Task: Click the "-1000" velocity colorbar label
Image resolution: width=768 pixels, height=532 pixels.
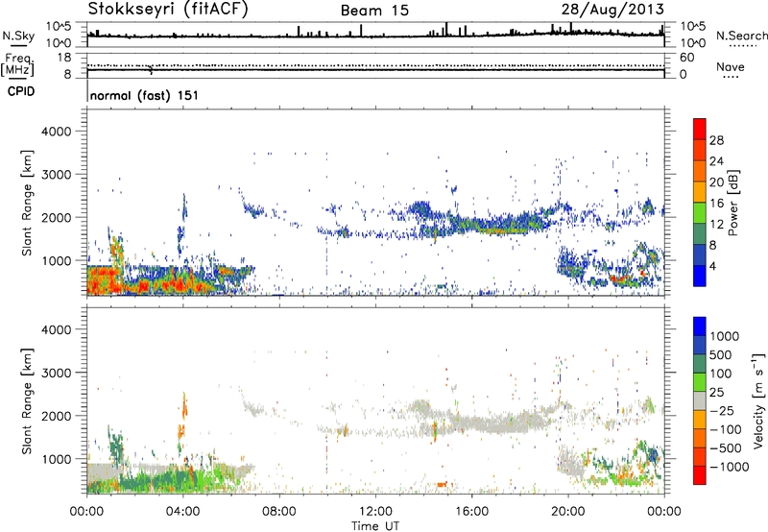Action: (x=730, y=467)
